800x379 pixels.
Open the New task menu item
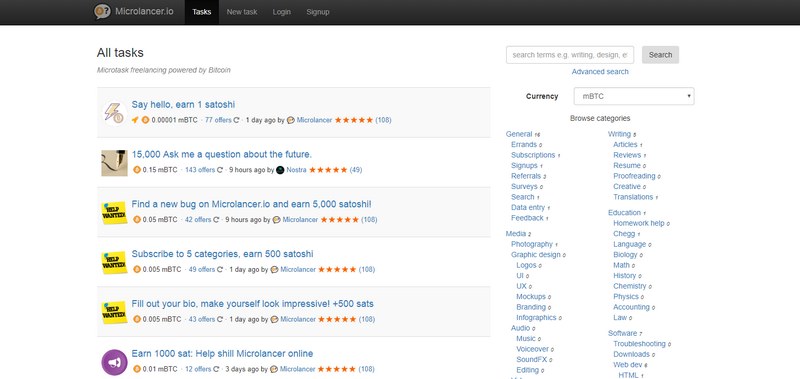(242, 12)
